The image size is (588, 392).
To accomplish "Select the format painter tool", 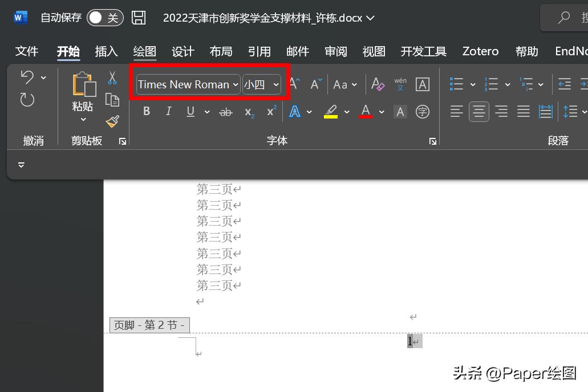I will [112, 121].
